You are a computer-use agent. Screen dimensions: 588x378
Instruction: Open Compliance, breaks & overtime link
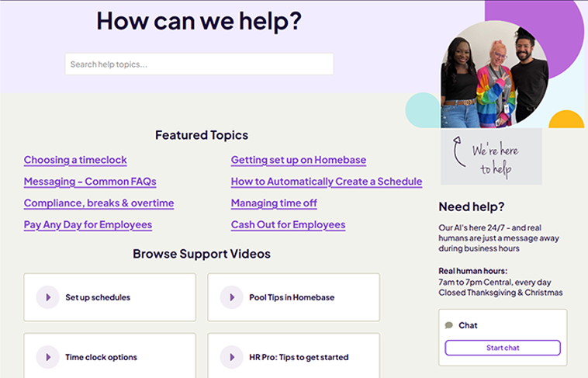click(99, 203)
